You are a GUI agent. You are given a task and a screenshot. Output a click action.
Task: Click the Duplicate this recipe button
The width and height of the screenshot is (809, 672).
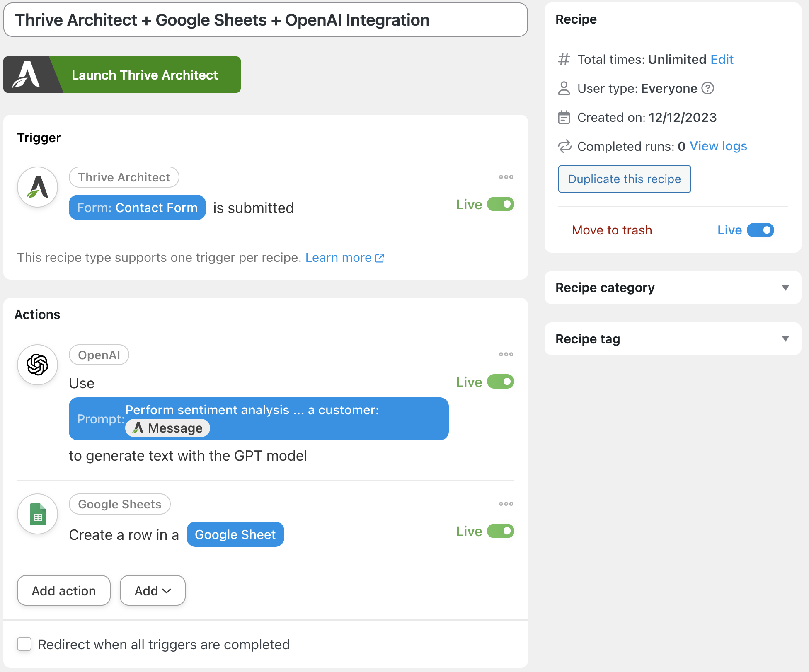624,179
